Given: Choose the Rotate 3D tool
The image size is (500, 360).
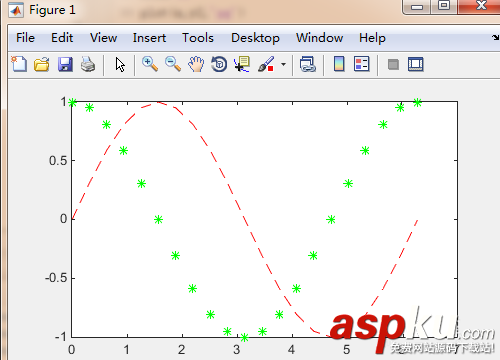Looking at the screenshot, I should tap(219, 64).
